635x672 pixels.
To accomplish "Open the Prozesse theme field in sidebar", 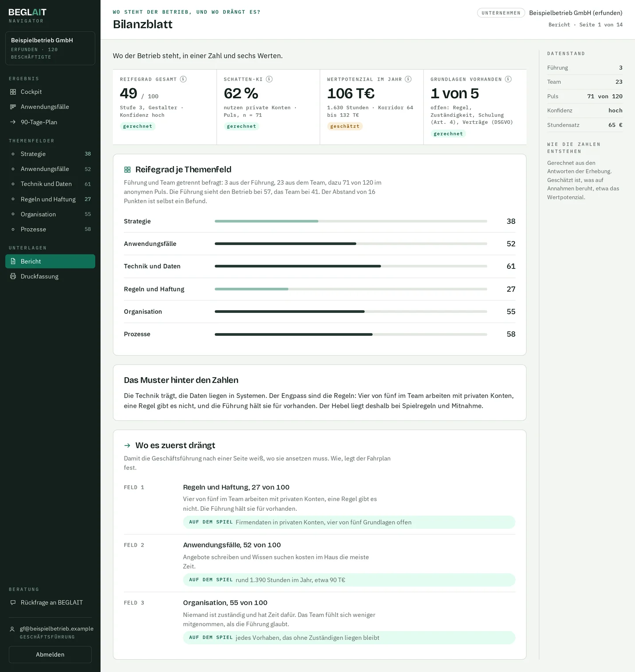I will 50,229.
